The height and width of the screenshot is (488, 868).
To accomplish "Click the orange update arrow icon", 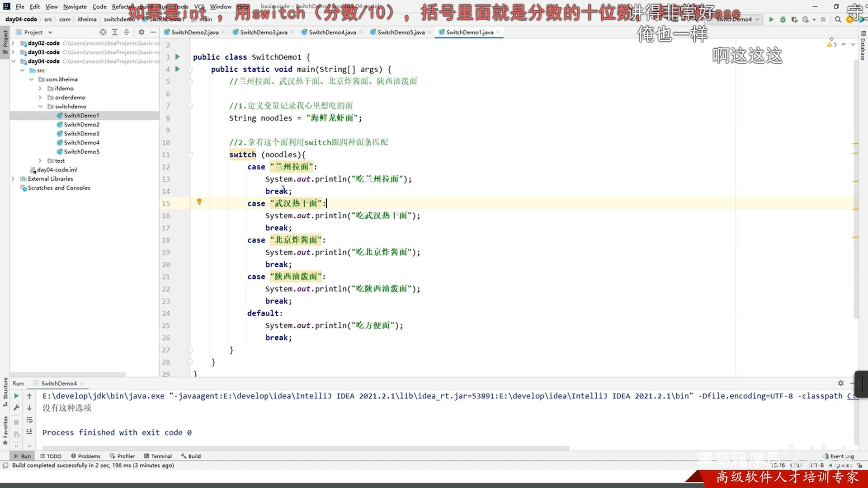I will 849,19.
